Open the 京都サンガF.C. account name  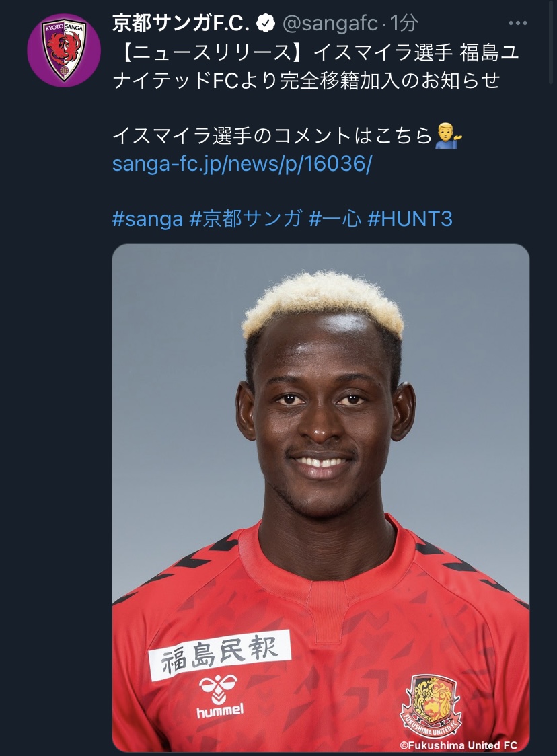[182, 23]
